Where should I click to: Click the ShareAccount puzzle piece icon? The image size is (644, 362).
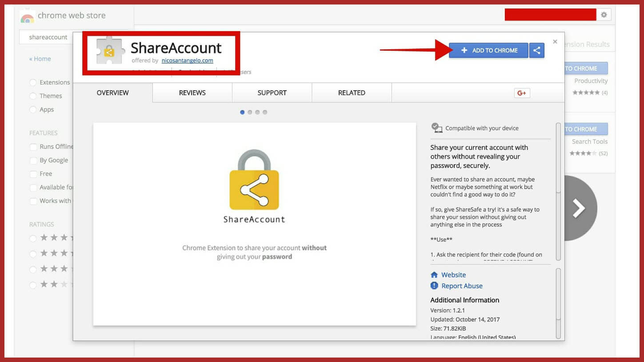pyautogui.click(x=110, y=51)
